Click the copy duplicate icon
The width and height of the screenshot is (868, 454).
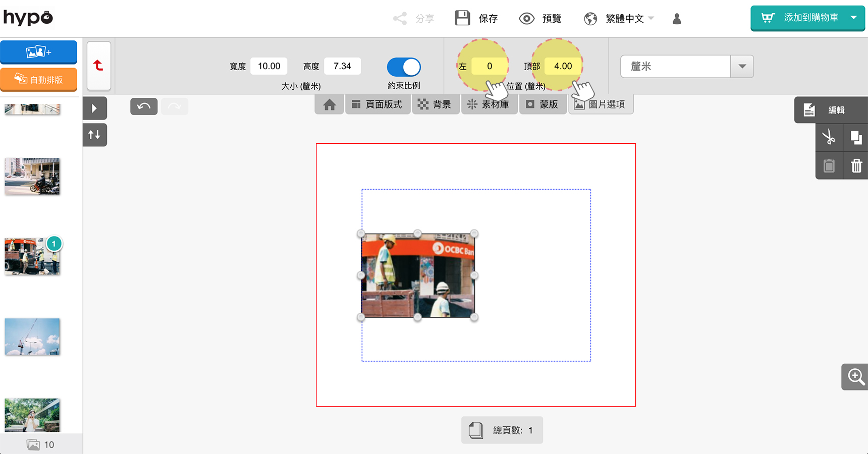(x=856, y=137)
